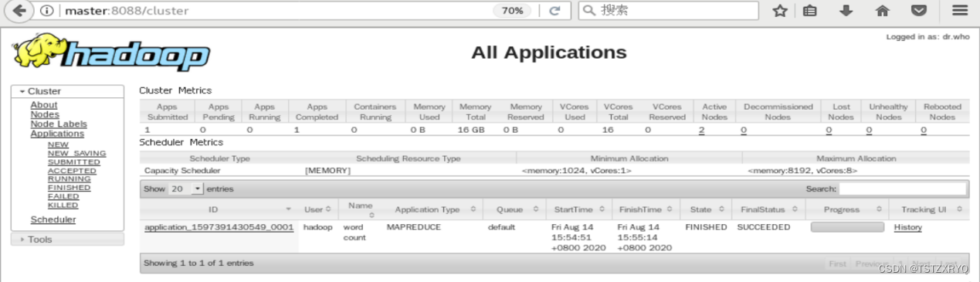Viewport: 980px width, 282px height.
Task: Open site information icon in address bar
Action: click(x=46, y=11)
